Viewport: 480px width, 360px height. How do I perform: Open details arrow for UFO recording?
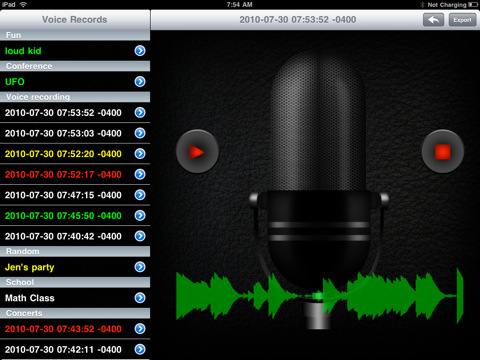pyautogui.click(x=140, y=81)
